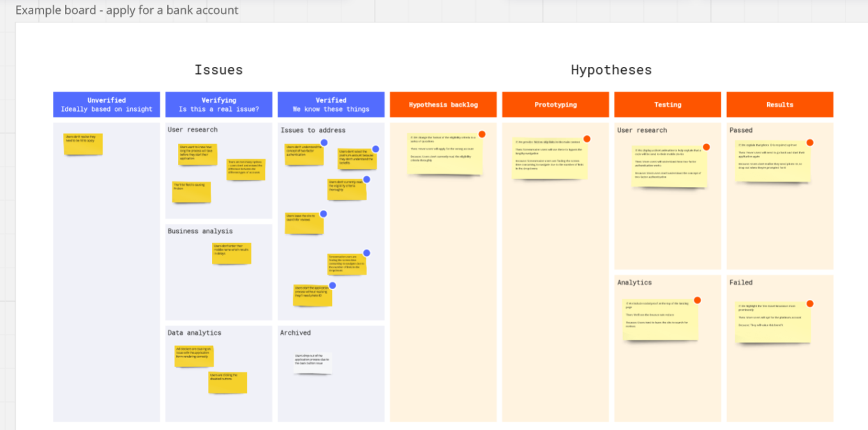
Task: Click the orange Prototyping header
Action: click(x=555, y=105)
